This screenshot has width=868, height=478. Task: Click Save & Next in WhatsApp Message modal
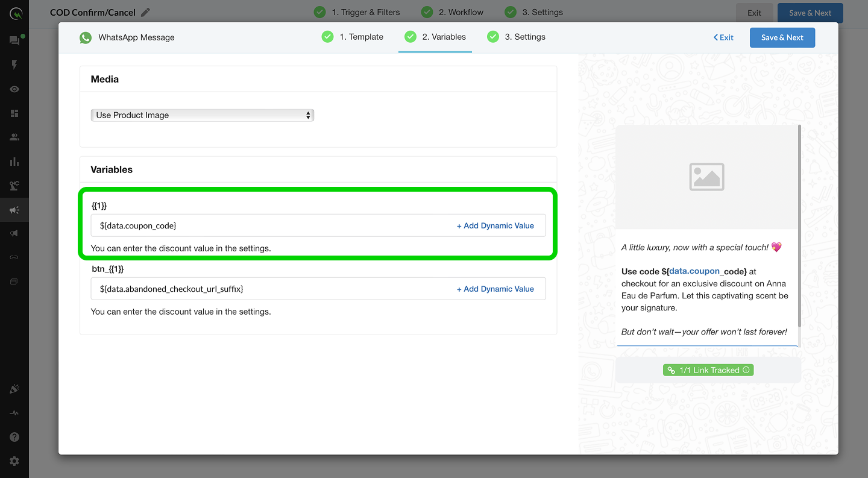coord(782,37)
